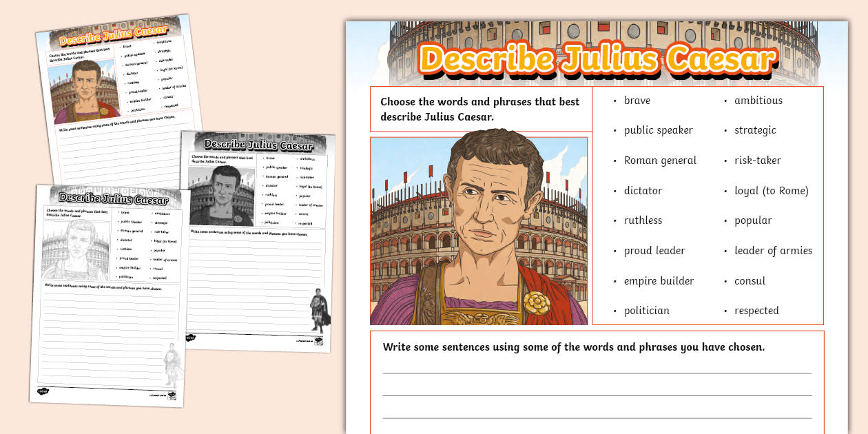This screenshot has height=434, width=868.
Task: Click the logo at bottom-left of the outline worksheet
Action: click(x=43, y=391)
